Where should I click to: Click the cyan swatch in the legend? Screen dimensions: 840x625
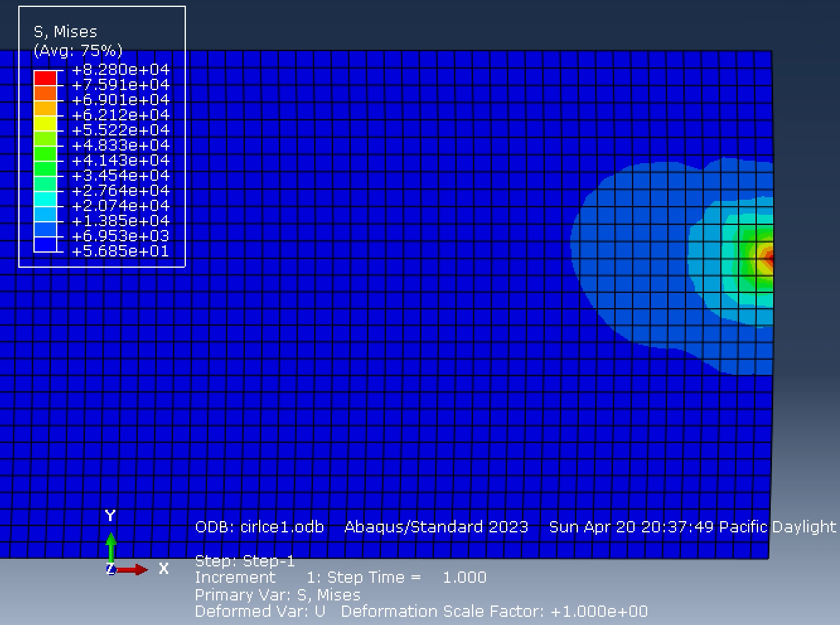click(x=45, y=199)
